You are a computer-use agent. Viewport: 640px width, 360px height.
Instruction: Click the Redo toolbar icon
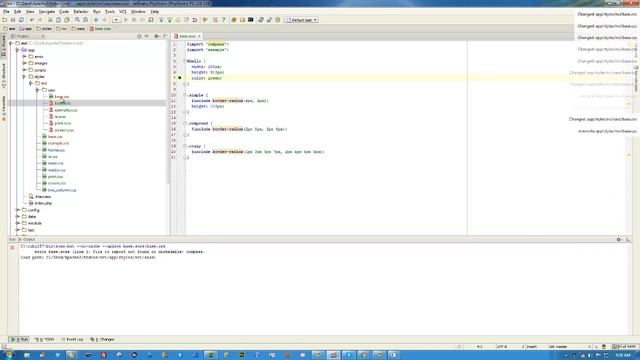tap(40, 20)
